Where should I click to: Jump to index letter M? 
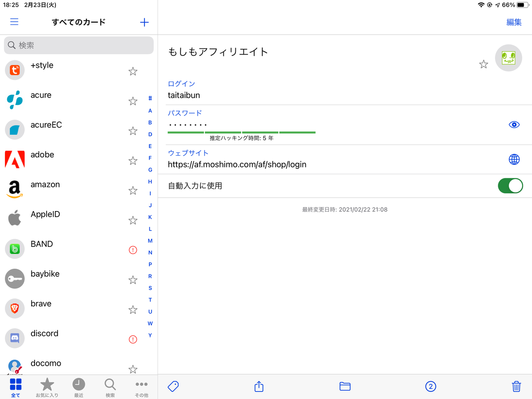(150, 241)
